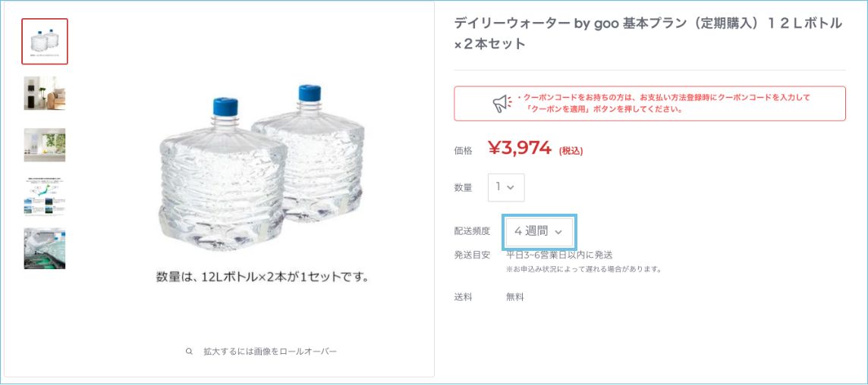This screenshot has height=385, width=868.
Task: Open the window countertop thumbnail
Action: pyautogui.click(x=45, y=145)
